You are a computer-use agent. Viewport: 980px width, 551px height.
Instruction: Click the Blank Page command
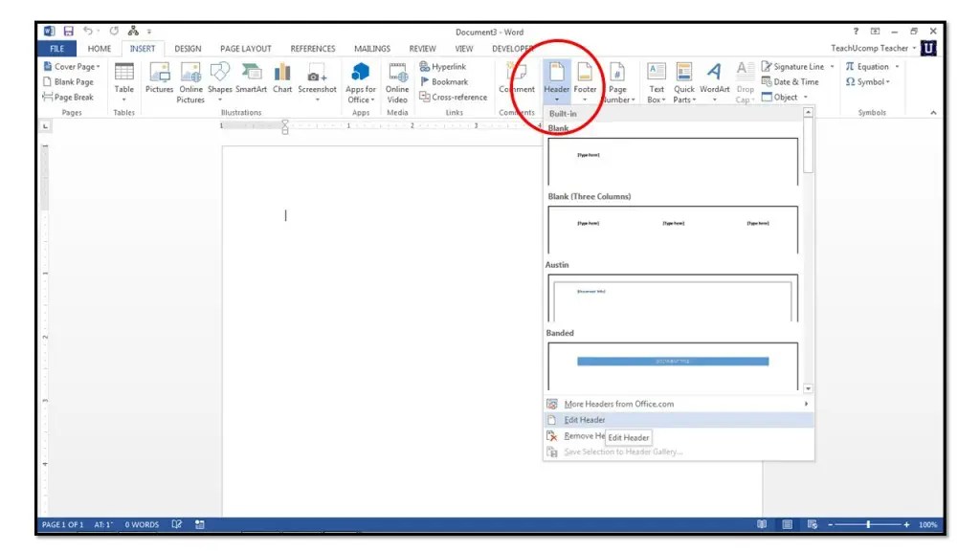[68, 82]
